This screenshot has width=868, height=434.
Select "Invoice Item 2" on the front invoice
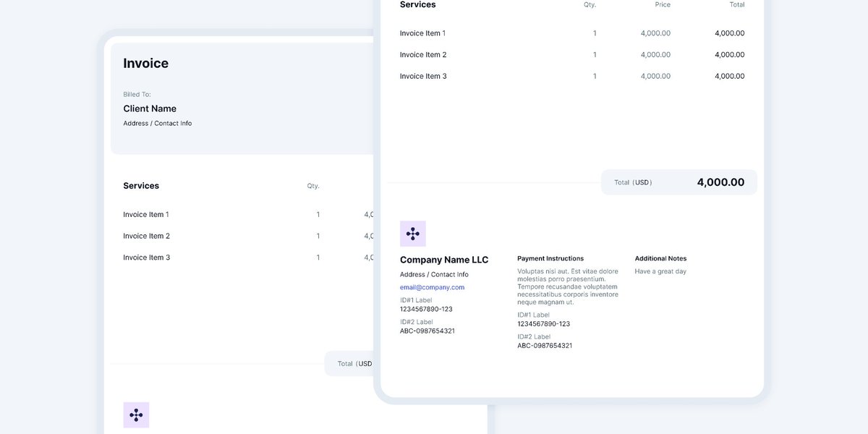pyautogui.click(x=423, y=55)
